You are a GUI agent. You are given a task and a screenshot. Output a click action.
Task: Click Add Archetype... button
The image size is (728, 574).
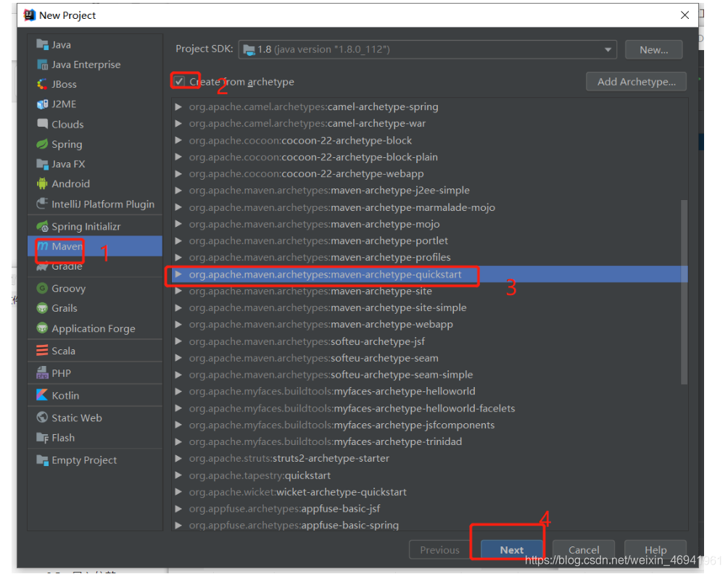tap(636, 82)
